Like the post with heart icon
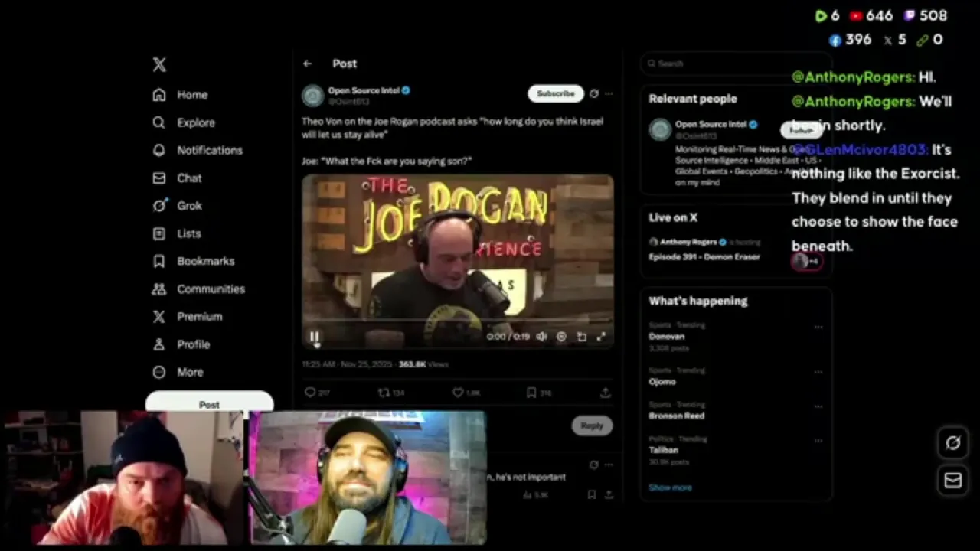 pos(458,393)
